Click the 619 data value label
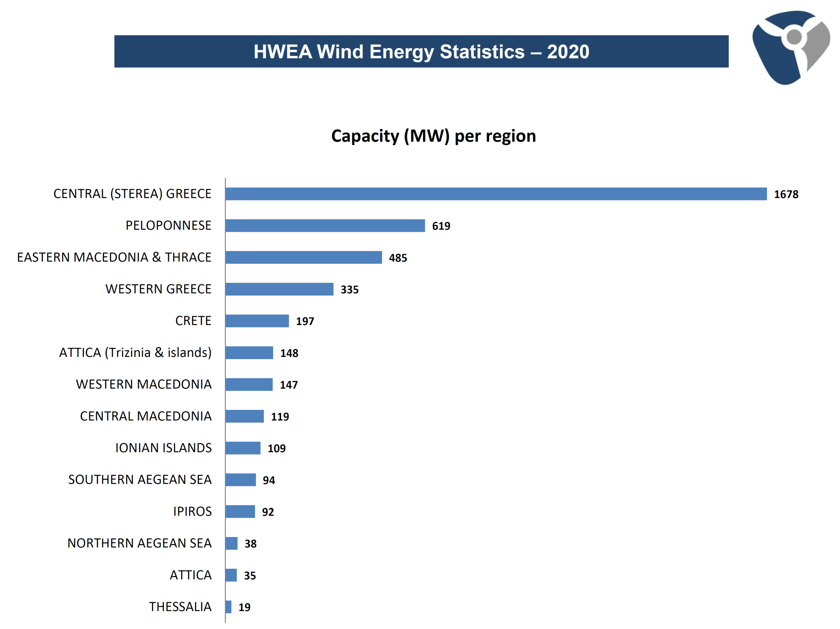The width and height of the screenshot is (840, 629). tap(441, 226)
